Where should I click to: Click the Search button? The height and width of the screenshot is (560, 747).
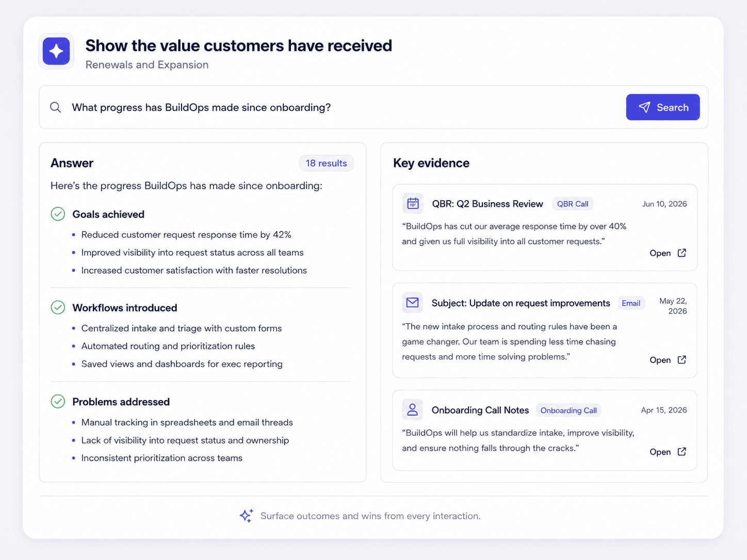[663, 107]
